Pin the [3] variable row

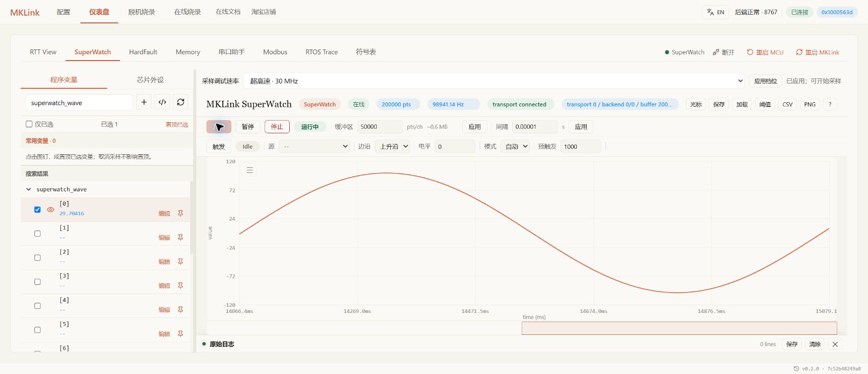pyautogui.click(x=181, y=285)
